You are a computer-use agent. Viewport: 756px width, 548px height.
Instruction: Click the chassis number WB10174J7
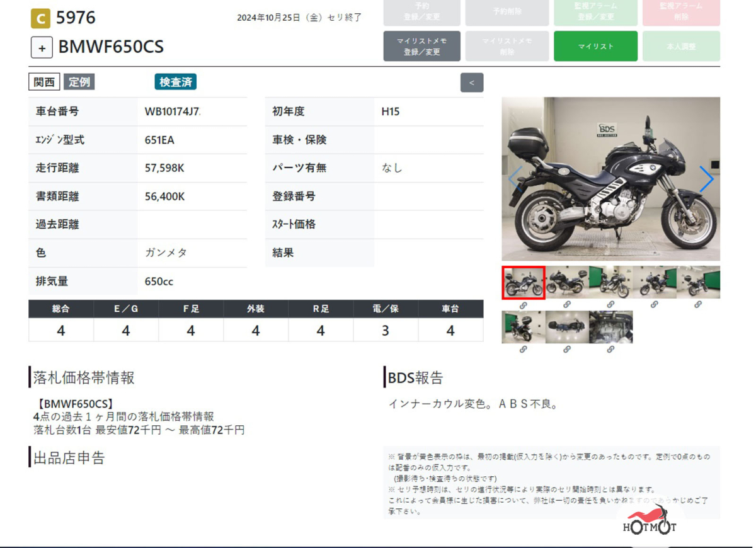click(x=173, y=111)
